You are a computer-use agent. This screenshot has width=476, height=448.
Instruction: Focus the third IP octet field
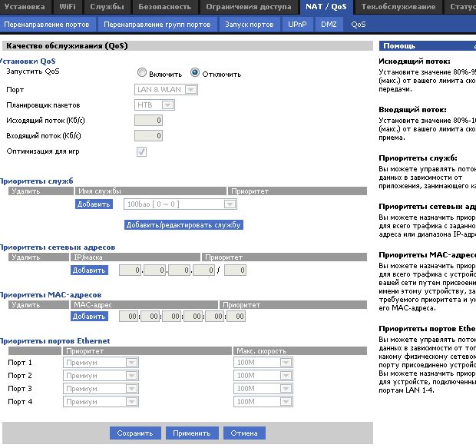click(x=180, y=270)
